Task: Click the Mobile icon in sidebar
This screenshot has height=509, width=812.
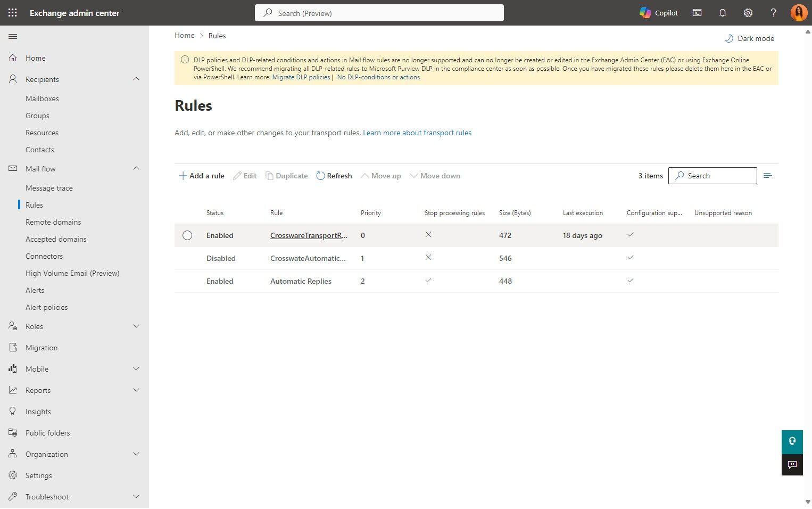Action: click(x=13, y=368)
